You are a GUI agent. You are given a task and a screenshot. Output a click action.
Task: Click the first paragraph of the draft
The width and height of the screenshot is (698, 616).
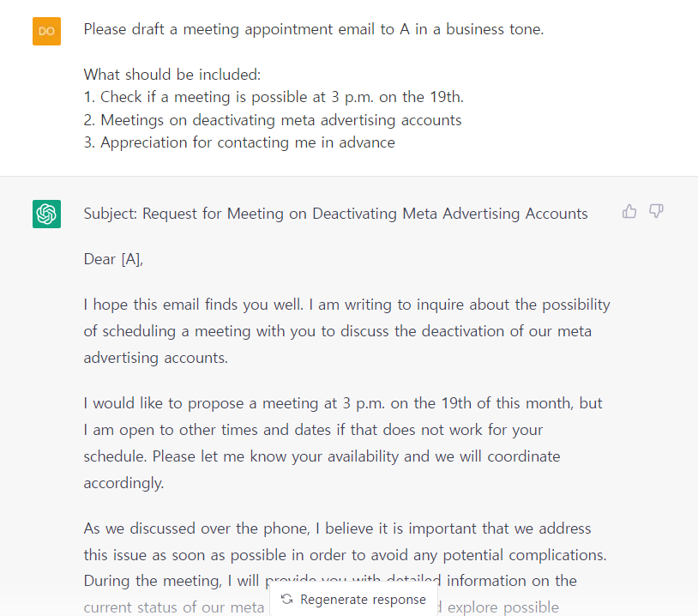tap(343, 330)
